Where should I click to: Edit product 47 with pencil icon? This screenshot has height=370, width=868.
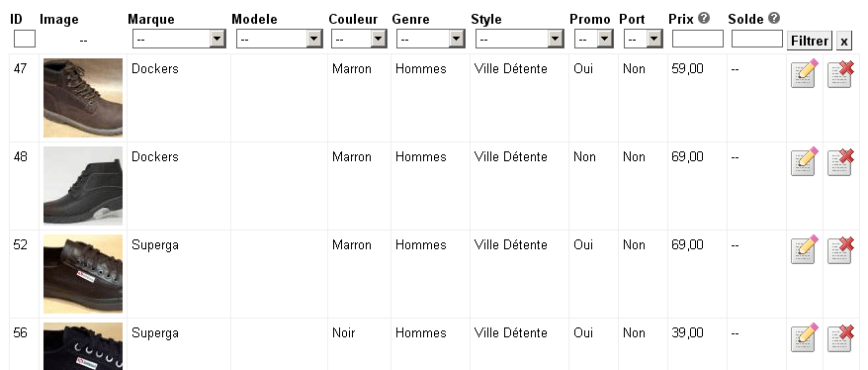point(805,73)
